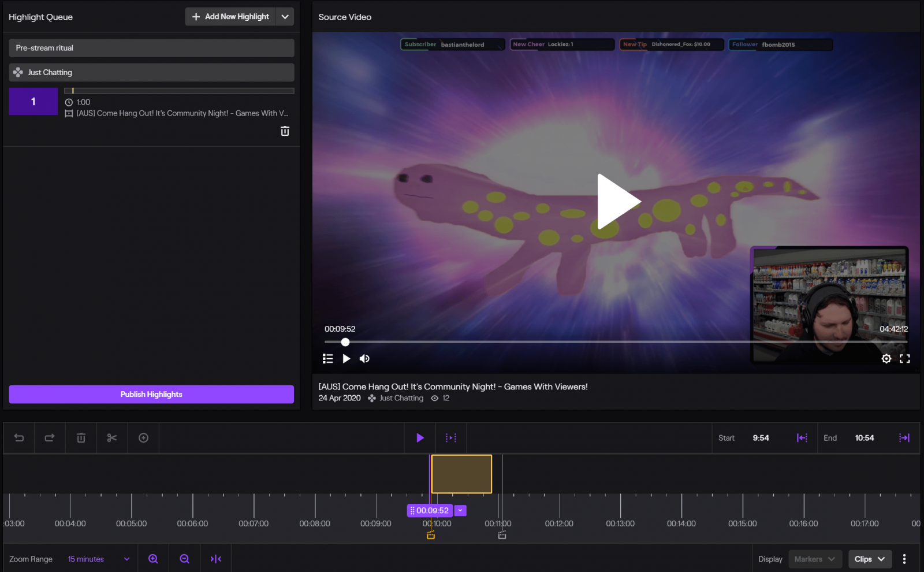Click the large center play button on the video
Viewport: 924px width, 572px height.
[x=619, y=202]
